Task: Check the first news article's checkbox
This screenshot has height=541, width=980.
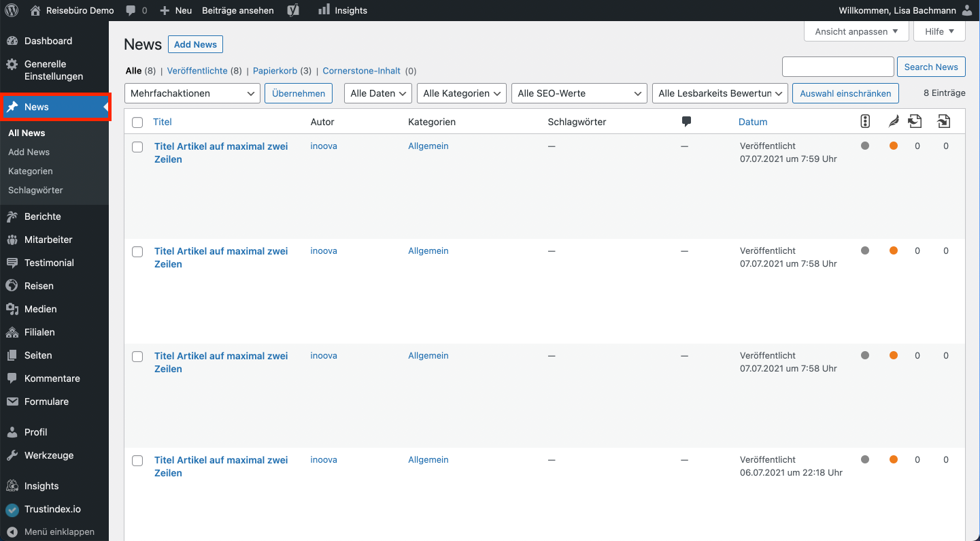Action: 137,147
